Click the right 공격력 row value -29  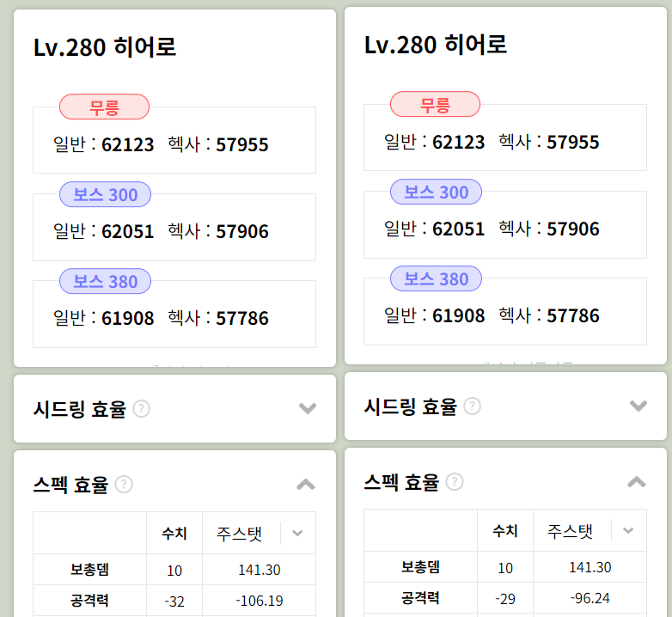[x=505, y=599]
